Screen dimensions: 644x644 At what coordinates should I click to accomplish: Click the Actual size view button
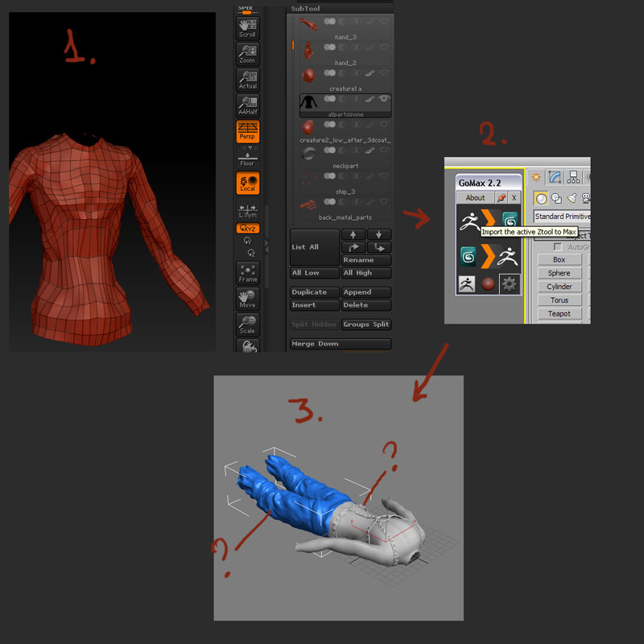(248, 80)
